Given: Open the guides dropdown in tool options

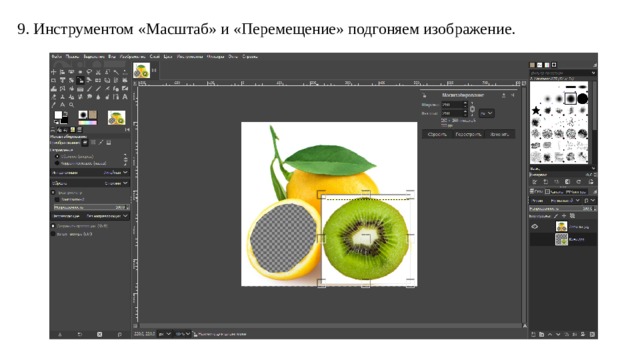Looking at the screenshot, I should [90, 216].
